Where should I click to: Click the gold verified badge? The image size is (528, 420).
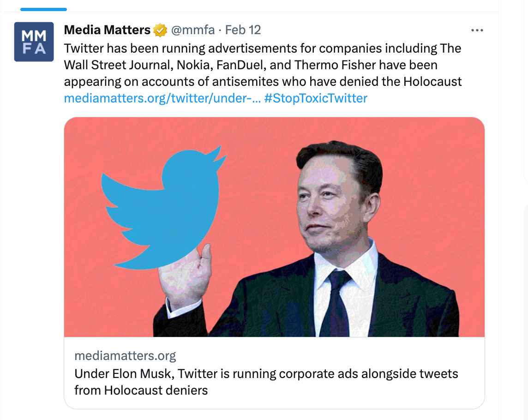pyautogui.click(x=160, y=30)
